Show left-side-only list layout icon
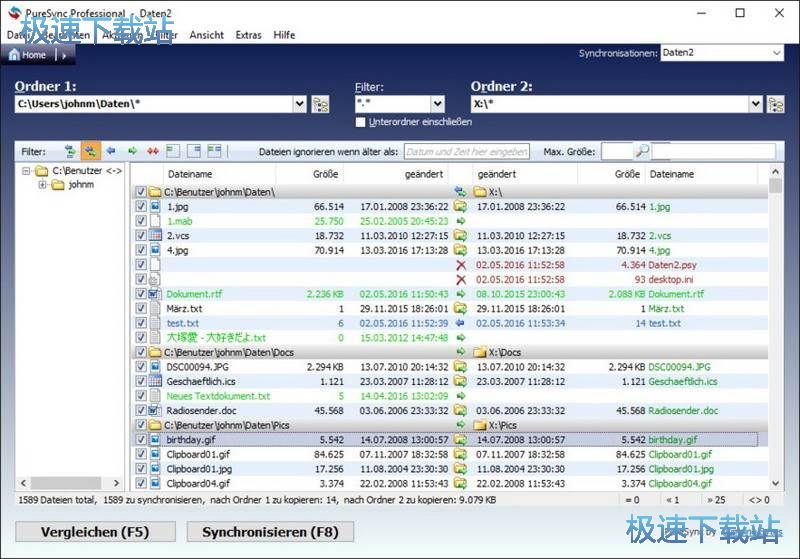The height and width of the screenshot is (559, 800). (173, 151)
